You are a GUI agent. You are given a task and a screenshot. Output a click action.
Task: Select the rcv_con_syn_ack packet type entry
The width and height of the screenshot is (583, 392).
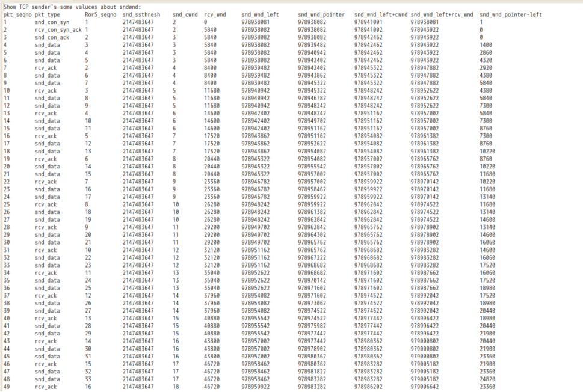(x=58, y=29)
